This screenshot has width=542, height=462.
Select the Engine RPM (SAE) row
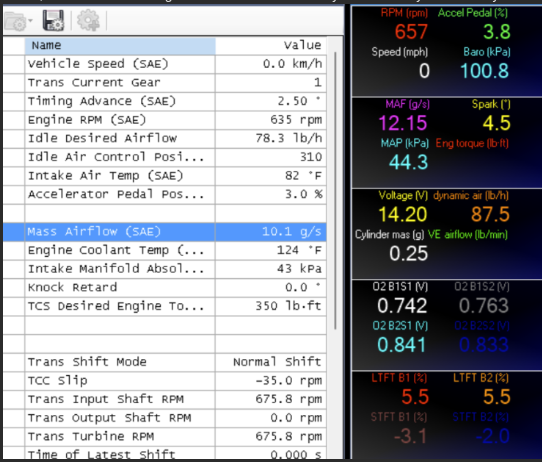165,120
